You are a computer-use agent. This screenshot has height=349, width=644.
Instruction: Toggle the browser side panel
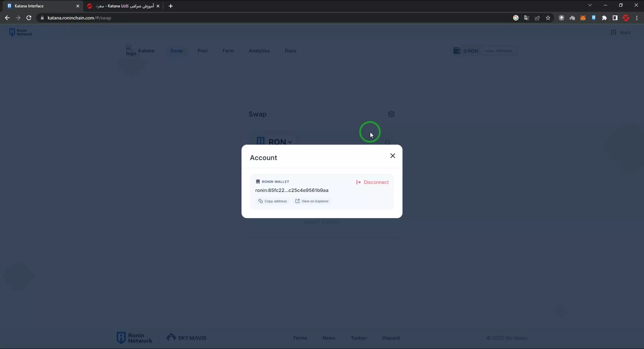pyautogui.click(x=615, y=18)
